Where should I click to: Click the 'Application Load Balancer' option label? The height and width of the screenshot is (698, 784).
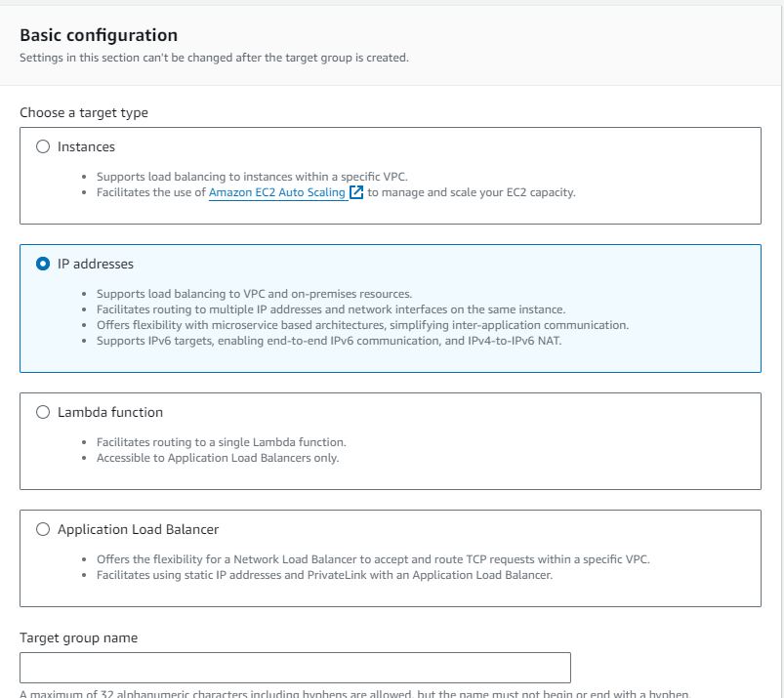(x=138, y=529)
